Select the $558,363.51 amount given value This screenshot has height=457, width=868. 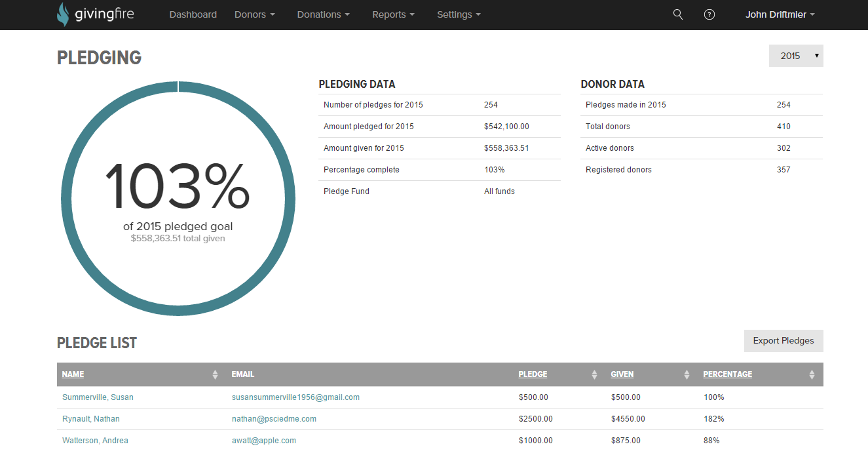point(506,148)
